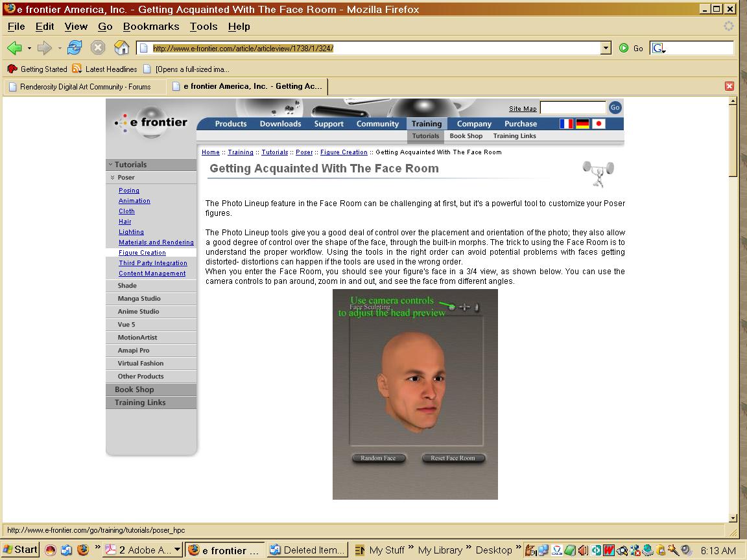Open the File menu
Viewport: 747px width, 560px height.
[16, 27]
